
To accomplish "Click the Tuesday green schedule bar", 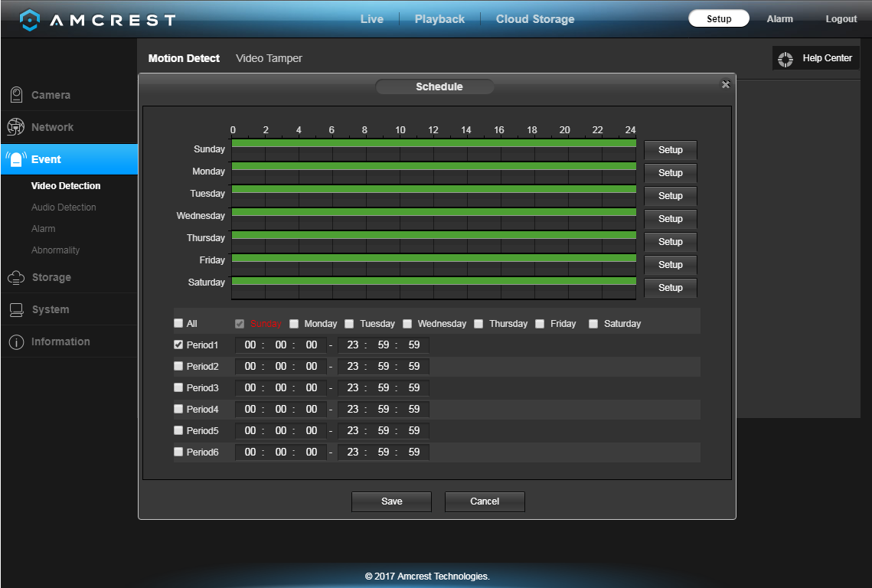I will (434, 189).
